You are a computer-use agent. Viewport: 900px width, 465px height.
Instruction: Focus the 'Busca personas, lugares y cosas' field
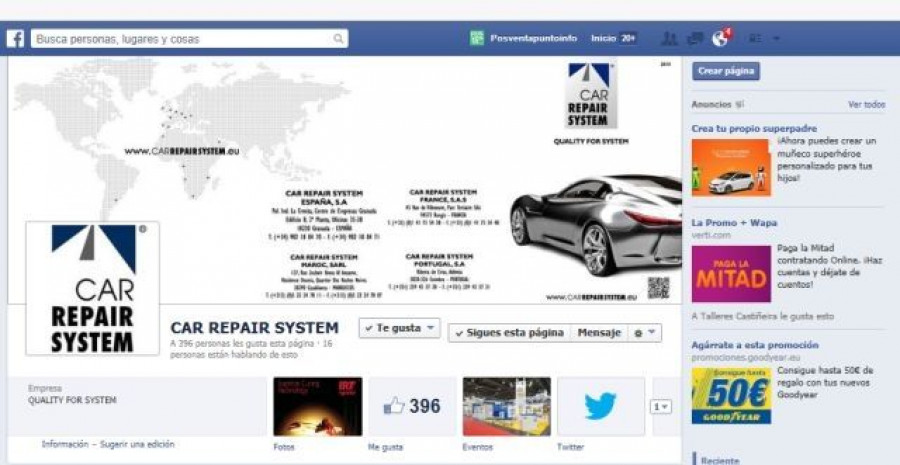coord(189,39)
